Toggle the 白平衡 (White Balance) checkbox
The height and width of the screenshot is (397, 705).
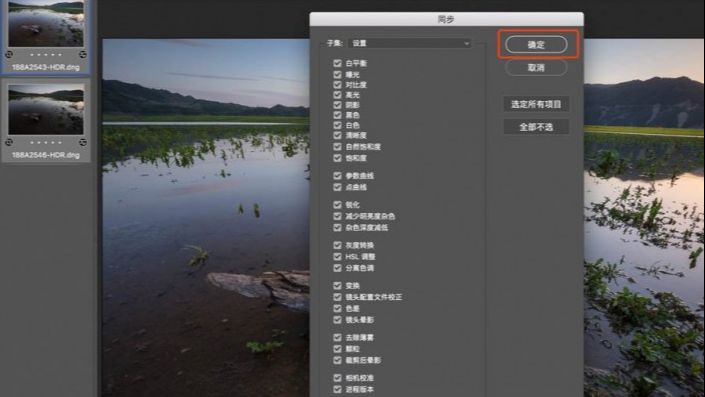coord(338,63)
